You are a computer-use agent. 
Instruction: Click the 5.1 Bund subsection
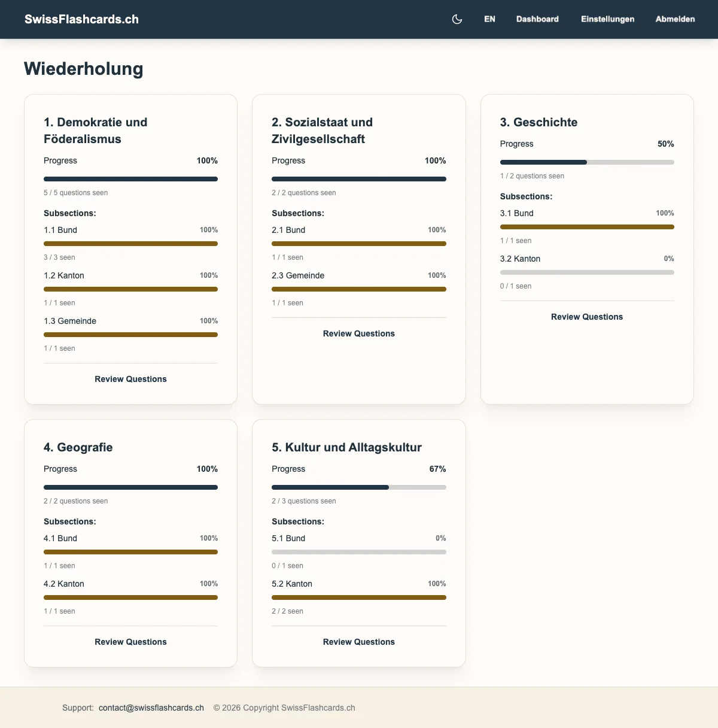coord(288,538)
